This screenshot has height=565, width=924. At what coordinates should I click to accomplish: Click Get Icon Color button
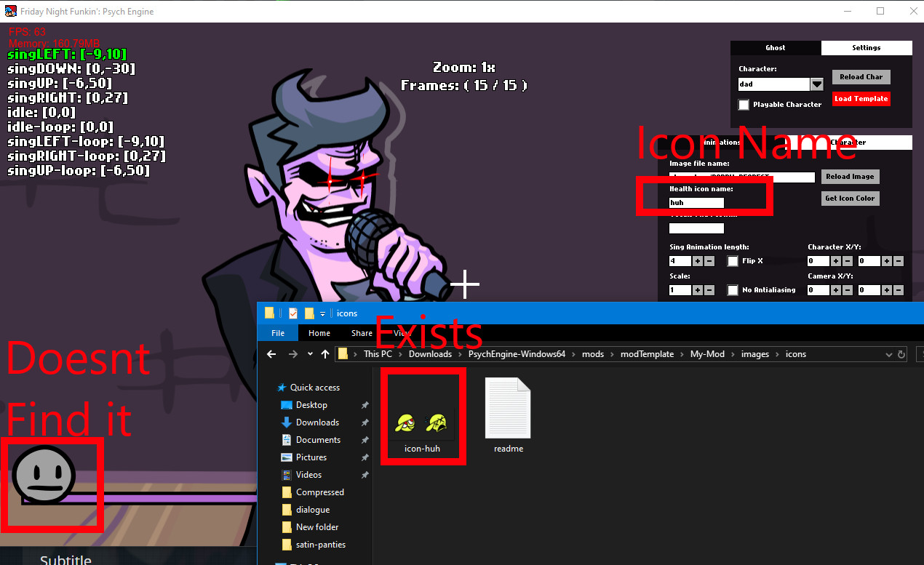[x=850, y=199]
